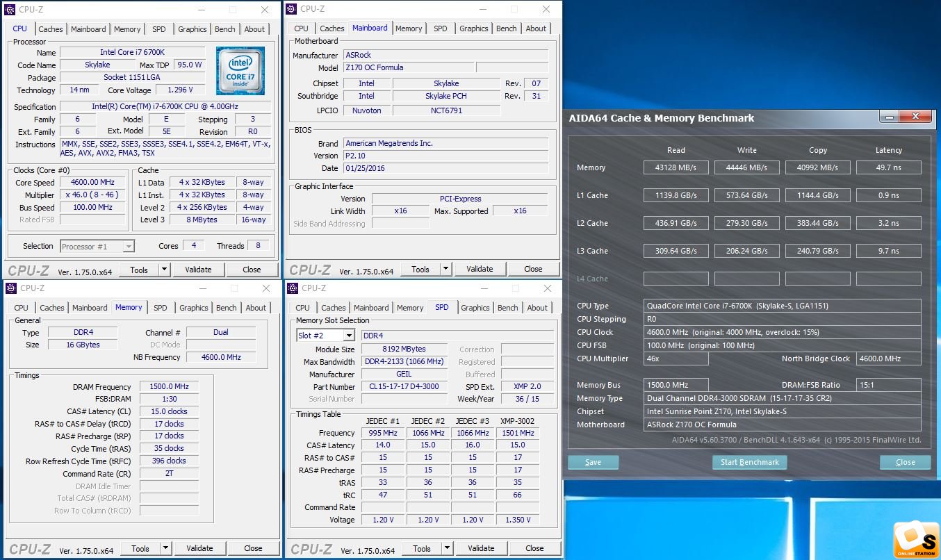Open Tools dropdown arrow in CPU-Z Memory window
This screenshot has width=941, height=560.
pos(166,548)
